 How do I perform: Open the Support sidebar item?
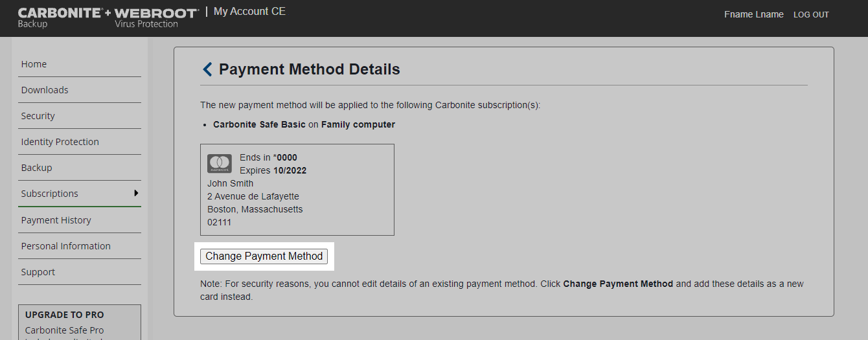(x=80, y=272)
